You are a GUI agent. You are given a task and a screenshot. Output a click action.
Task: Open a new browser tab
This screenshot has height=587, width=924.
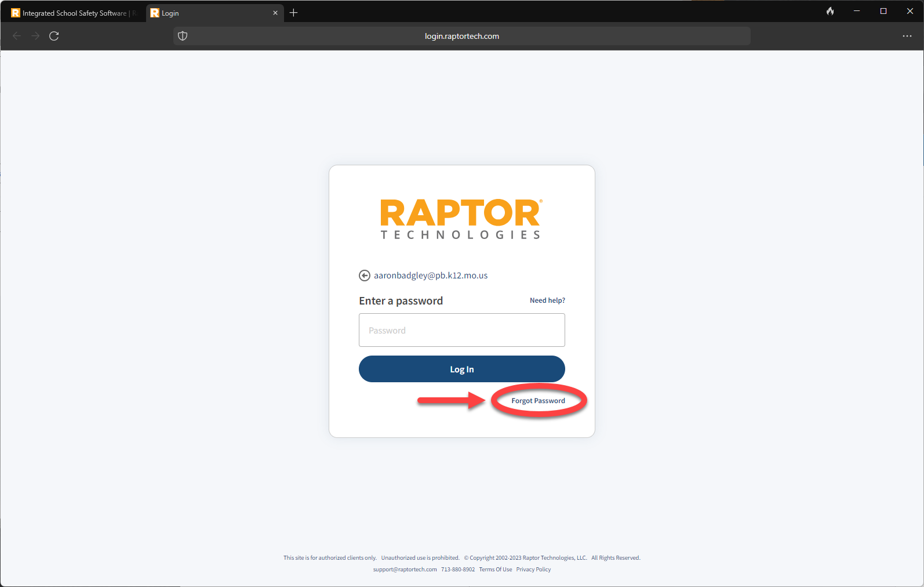(294, 13)
